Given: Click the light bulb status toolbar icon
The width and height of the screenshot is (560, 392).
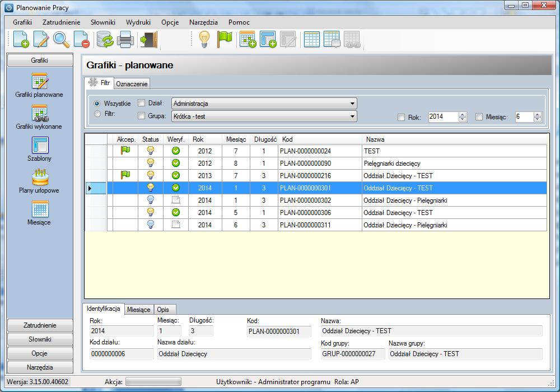Looking at the screenshot, I should point(204,39).
